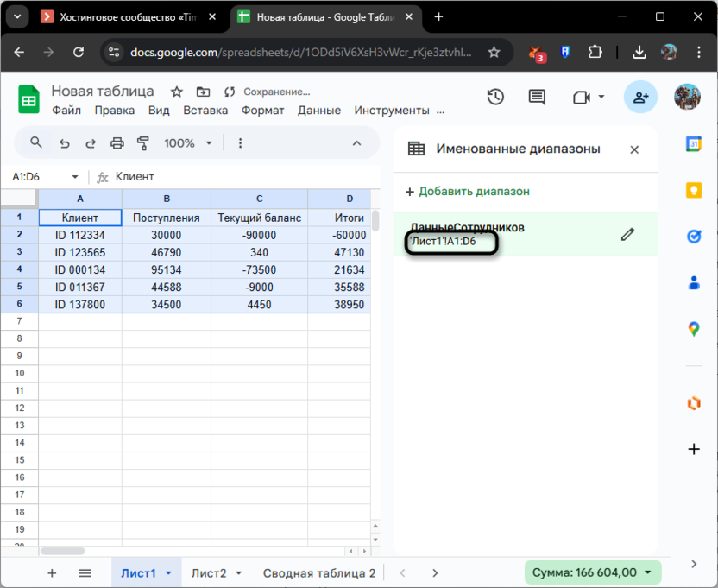Viewport: 718px width, 588px height.
Task: Edit the ДанныеСотрудников range with pencil icon
Action: (627, 234)
